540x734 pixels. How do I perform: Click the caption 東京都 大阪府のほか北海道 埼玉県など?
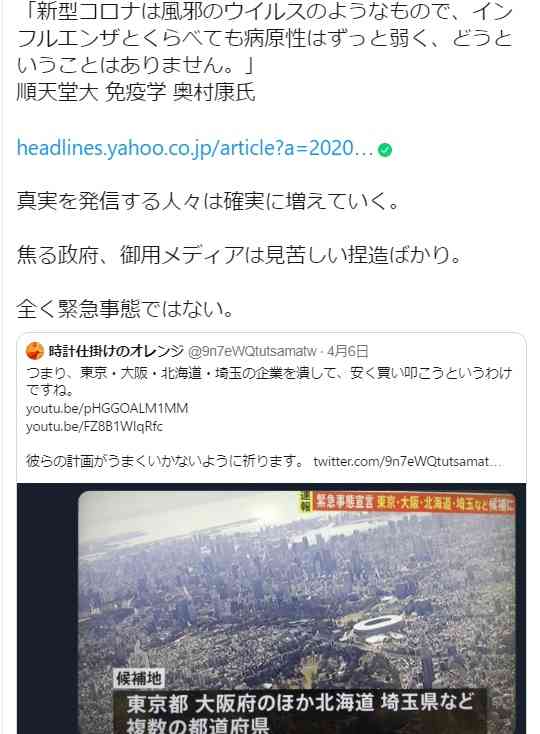coord(300,703)
